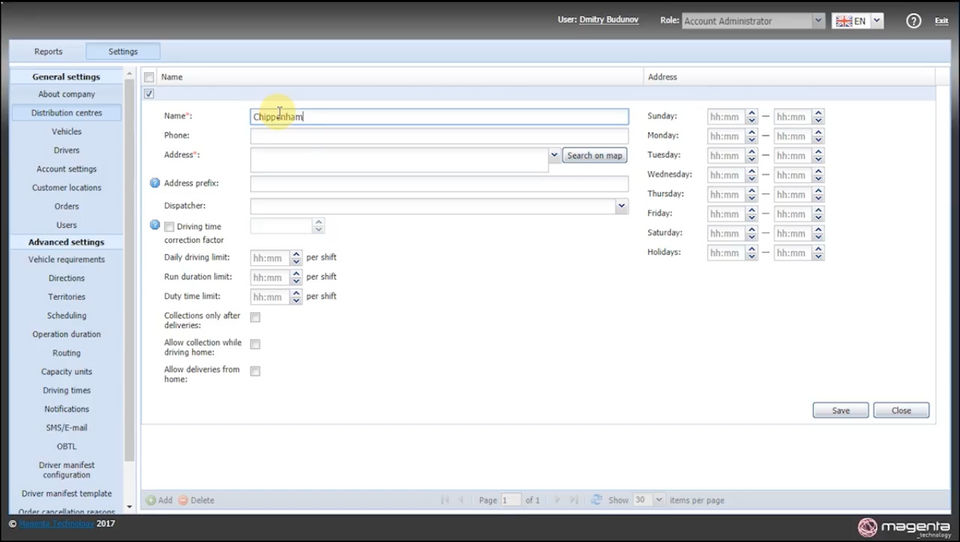
Task: Open SMS/E-mail settings in sidebar
Action: [67, 427]
